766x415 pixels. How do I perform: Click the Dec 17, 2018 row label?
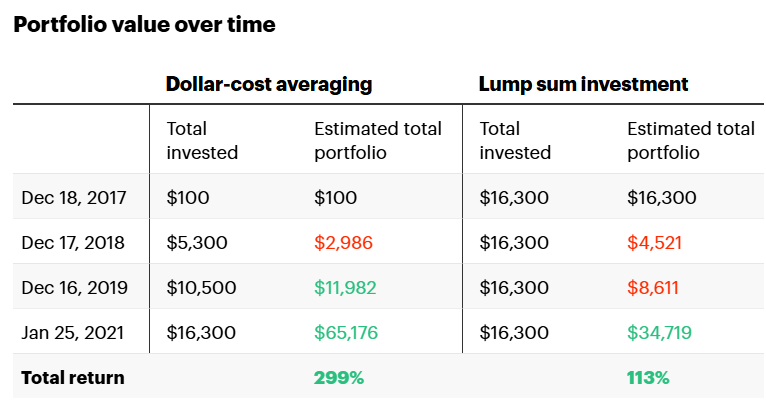tap(74, 242)
